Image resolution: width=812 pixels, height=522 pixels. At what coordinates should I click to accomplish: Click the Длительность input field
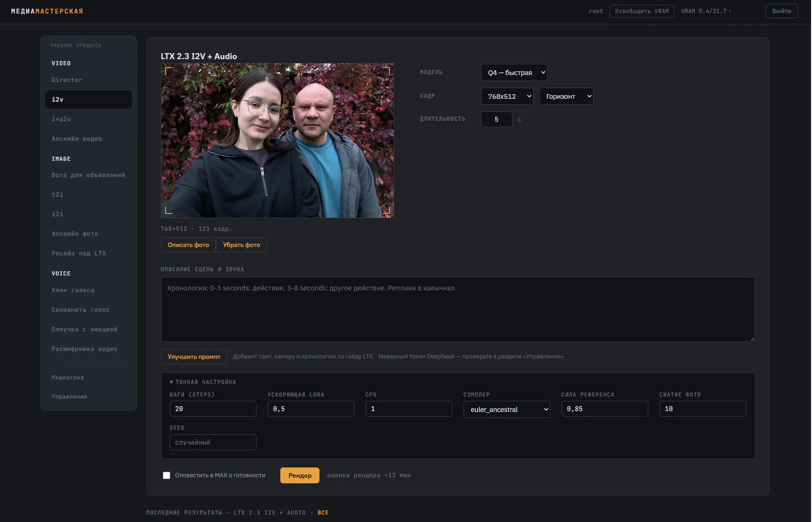pyautogui.click(x=497, y=119)
